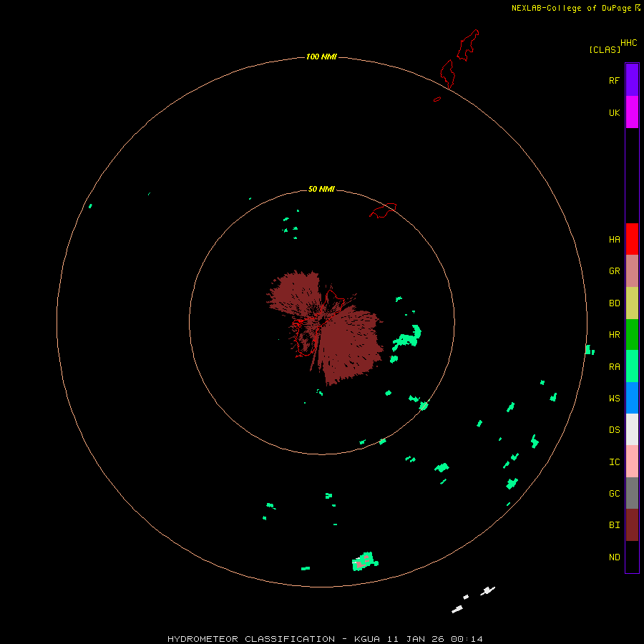Image resolution: width=644 pixels, height=644 pixels.
Task: Click the dark green HR swatch
Action: point(632,335)
